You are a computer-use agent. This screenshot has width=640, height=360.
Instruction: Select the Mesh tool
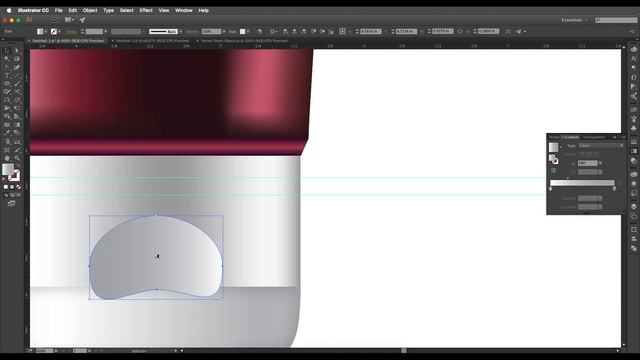[7, 125]
